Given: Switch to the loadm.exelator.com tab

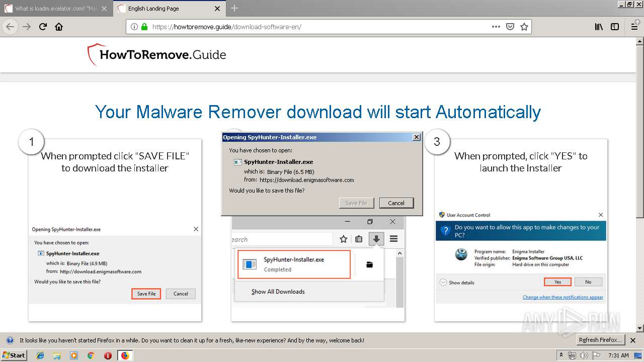Looking at the screenshot, I should coord(56,9).
